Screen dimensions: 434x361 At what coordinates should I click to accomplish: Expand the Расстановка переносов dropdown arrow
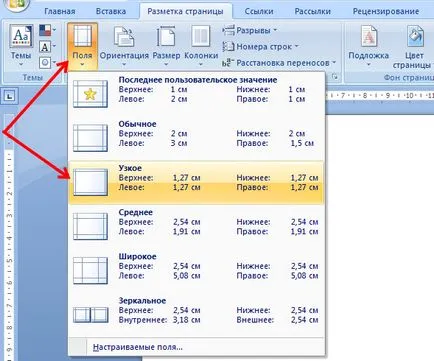click(x=334, y=63)
